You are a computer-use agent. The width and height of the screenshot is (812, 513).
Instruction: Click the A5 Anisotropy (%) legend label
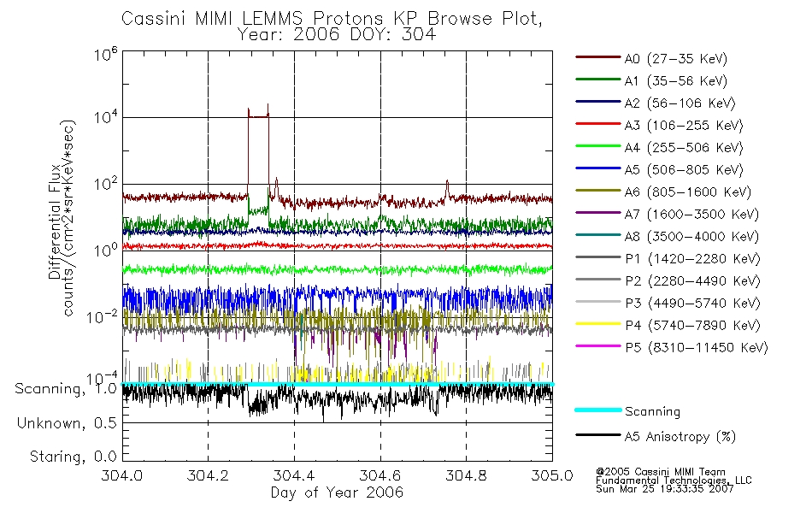[680, 437]
